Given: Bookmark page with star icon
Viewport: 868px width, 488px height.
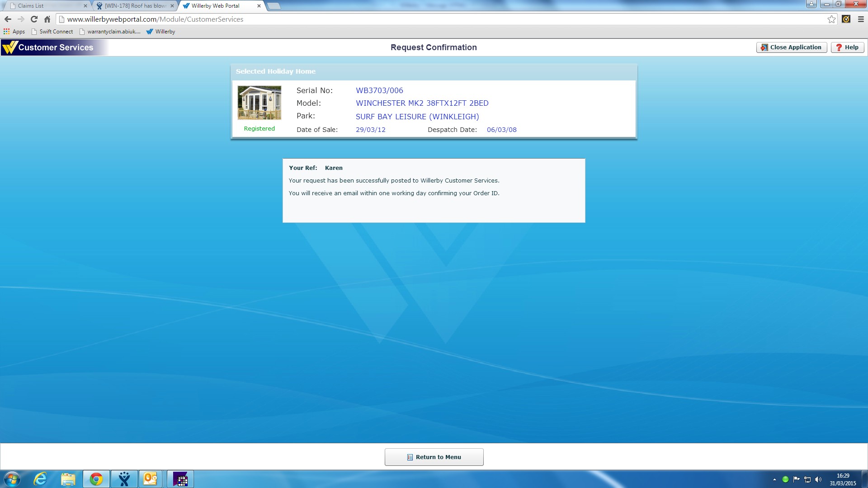Looking at the screenshot, I should click(x=831, y=19).
